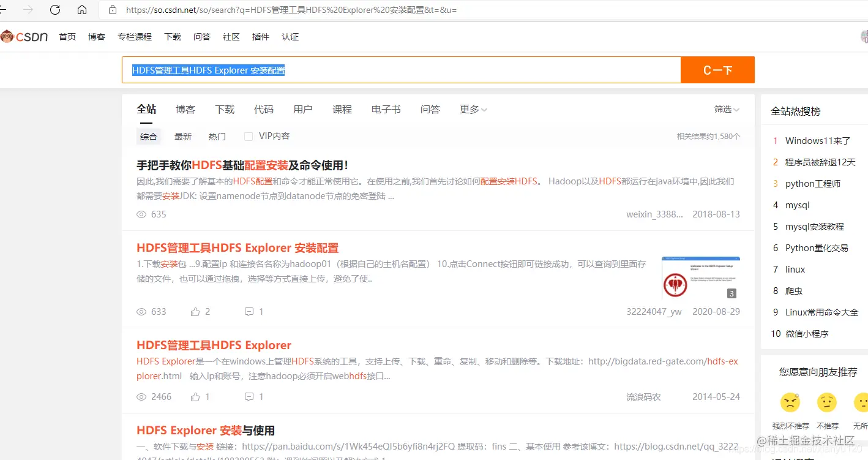Open author 32224047_yw profile
Screen dimensions: 868x460
654,312
